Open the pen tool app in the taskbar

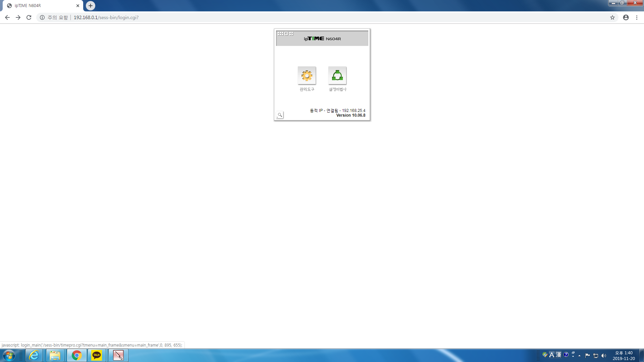point(118,355)
